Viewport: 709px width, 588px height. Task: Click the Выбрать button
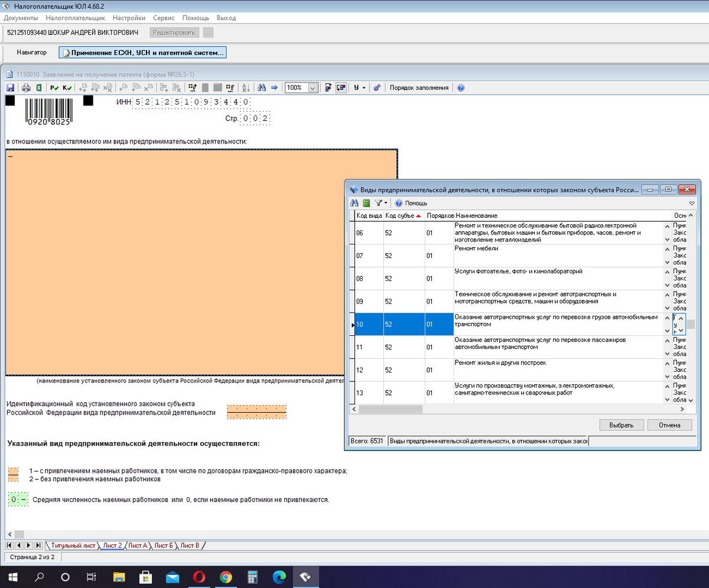(621, 425)
